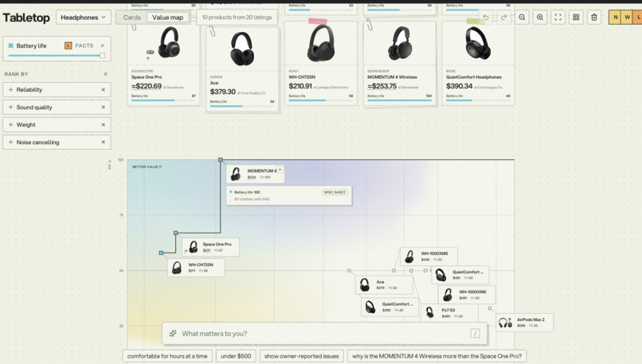The height and width of the screenshot is (364, 642).
Task: Close the MOMENTUM 4 map label
Action: (280, 170)
